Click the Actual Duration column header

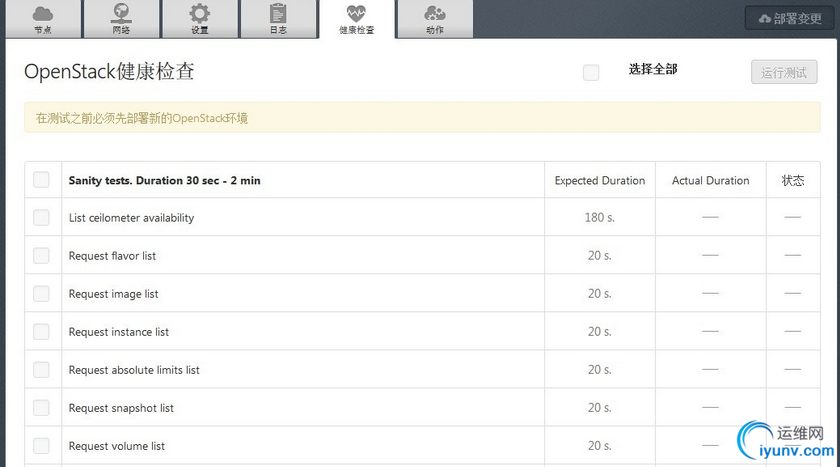point(711,180)
